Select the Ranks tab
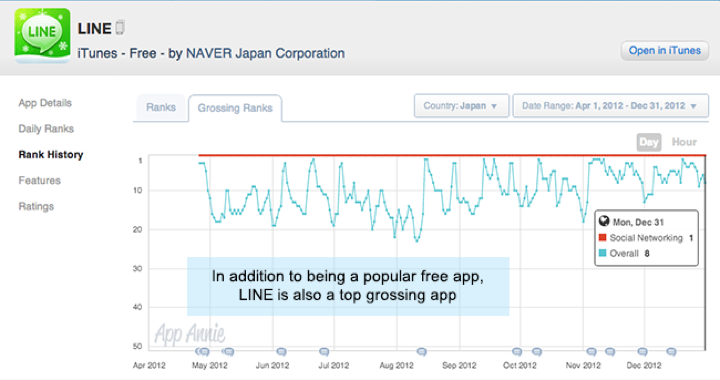 (161, 107)
